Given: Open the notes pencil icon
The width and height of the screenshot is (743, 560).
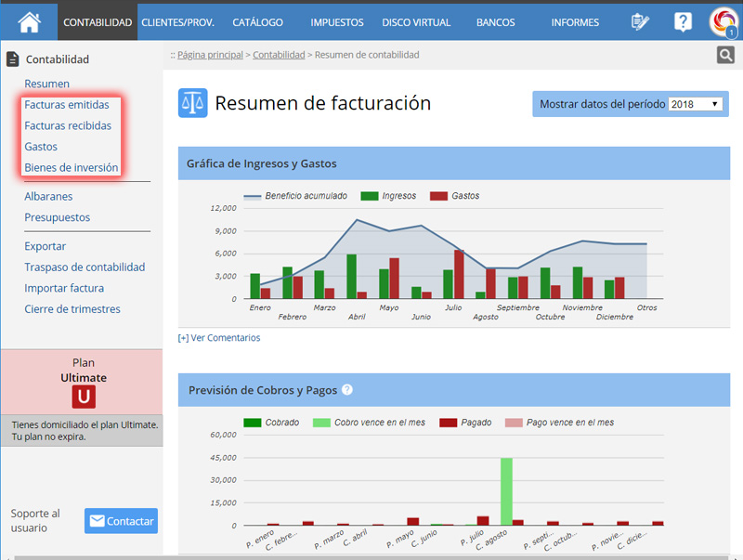Looking at the screenshot, I should coord(639,21).
